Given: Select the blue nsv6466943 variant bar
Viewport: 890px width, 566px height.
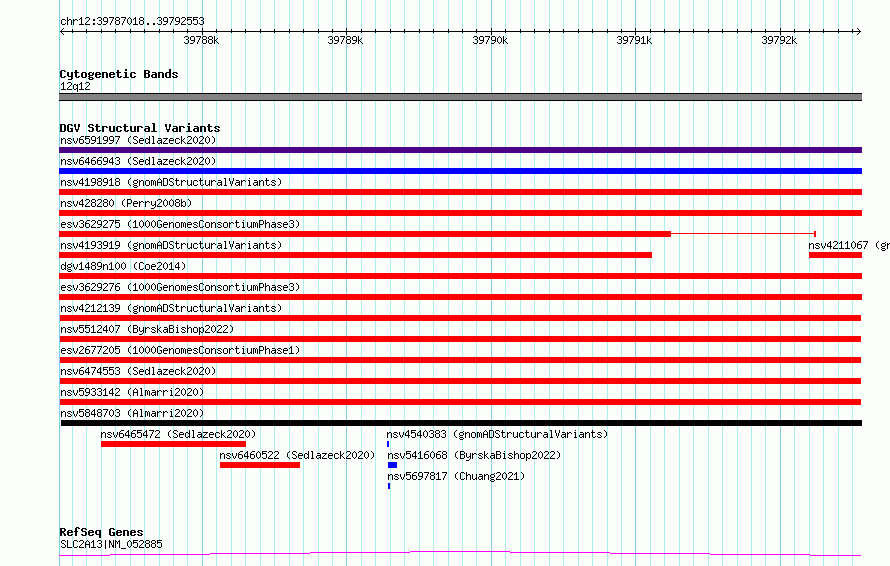Looking at the screenshot, I should click(460, 171).
